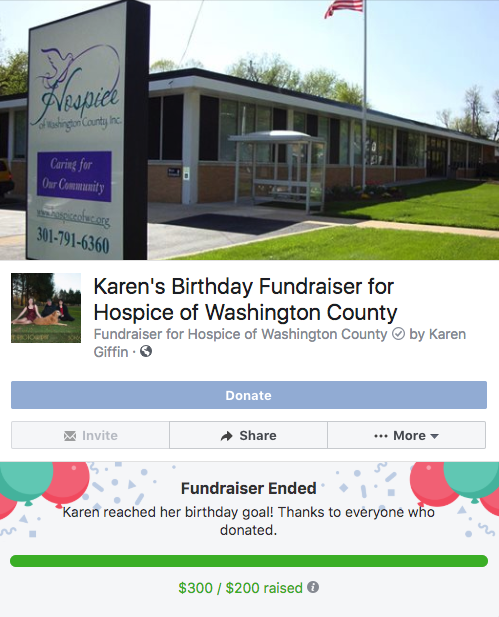Click the $300 / $200 raised text
The height and width of the screenshot is (617, 499).
pos(240,588)
